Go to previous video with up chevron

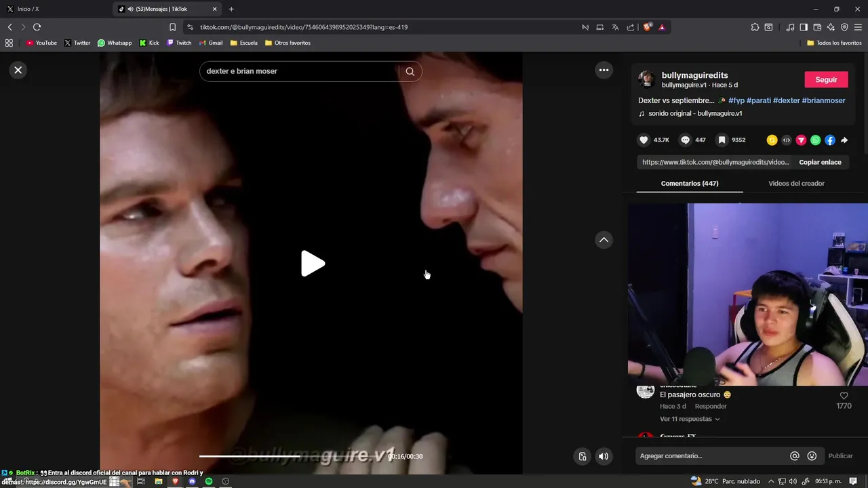604,240
